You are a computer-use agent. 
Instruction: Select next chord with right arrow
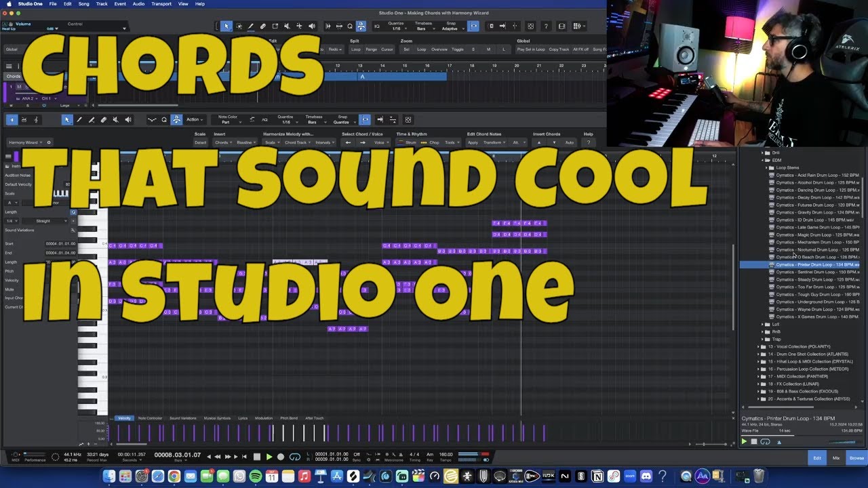click(x=362, y=142)
